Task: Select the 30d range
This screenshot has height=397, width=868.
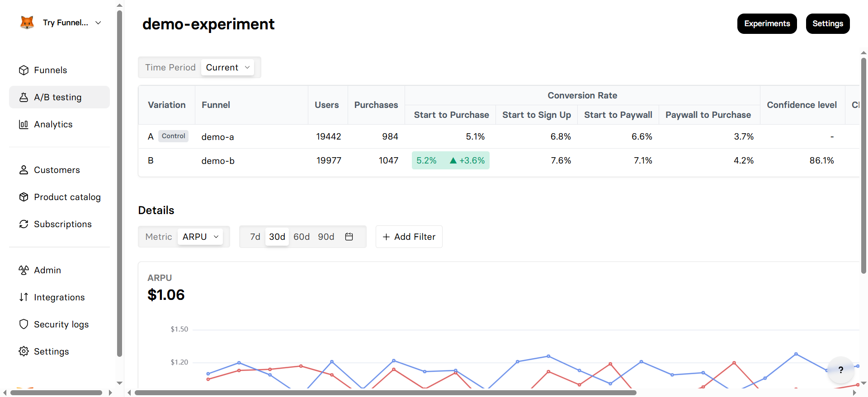Action: tap(277, 237)
